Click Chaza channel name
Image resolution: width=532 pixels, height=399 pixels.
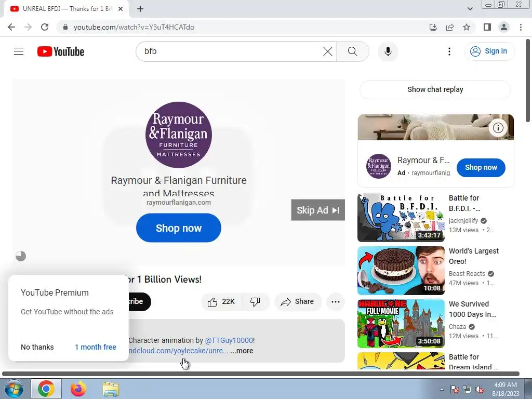tap(457, 327)
